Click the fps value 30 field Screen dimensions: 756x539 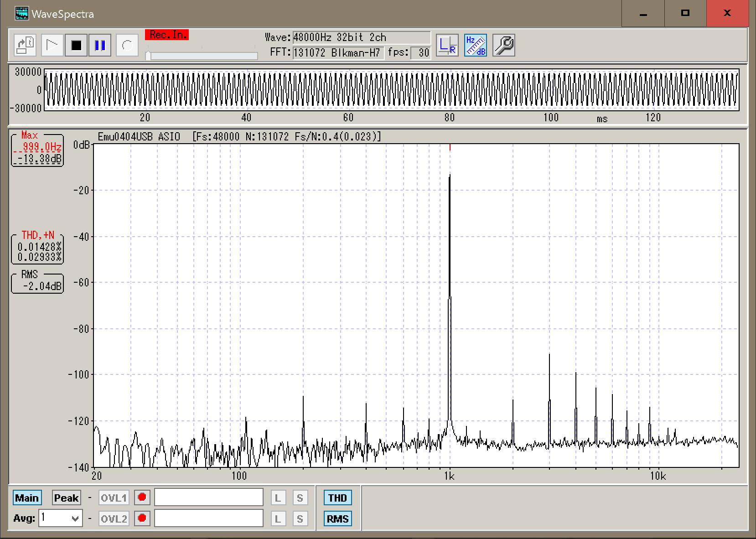pyautogui.click(x=420, y=53)
